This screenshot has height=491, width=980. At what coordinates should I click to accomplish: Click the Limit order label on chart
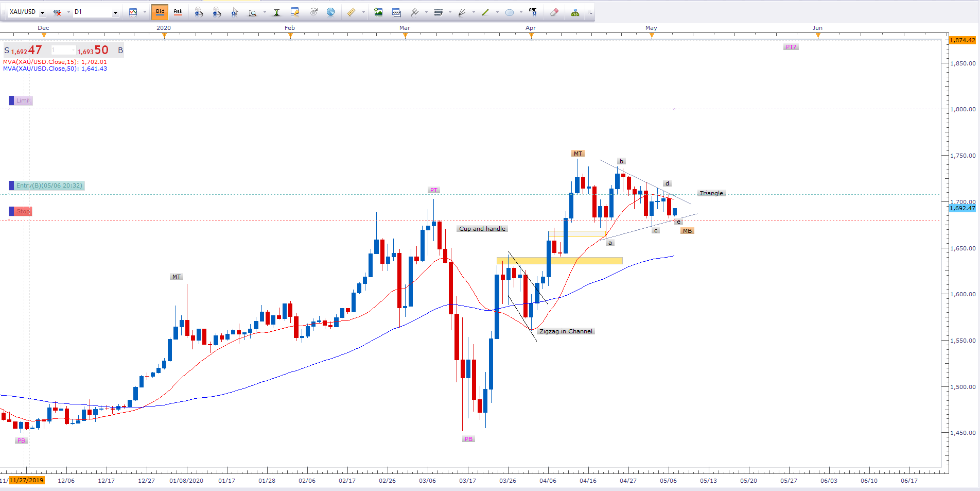coord(23,100)
